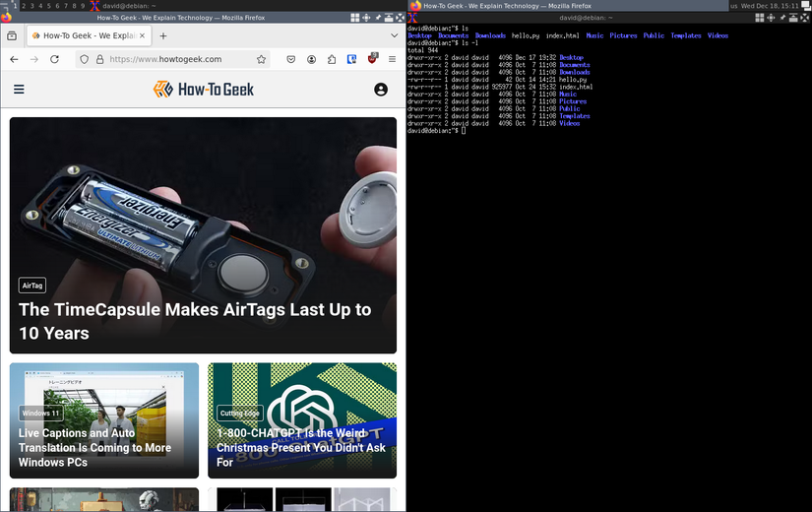Open Firefox View (recent browsing) button
The width and height of the screenshot is (812, 512).
tap(12, 35)
